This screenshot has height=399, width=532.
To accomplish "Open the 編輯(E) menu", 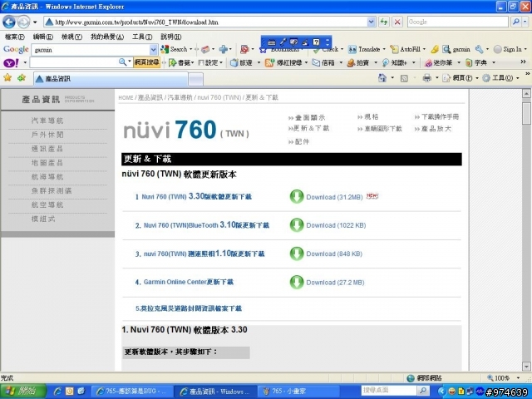I will click(x=42, y=37).
